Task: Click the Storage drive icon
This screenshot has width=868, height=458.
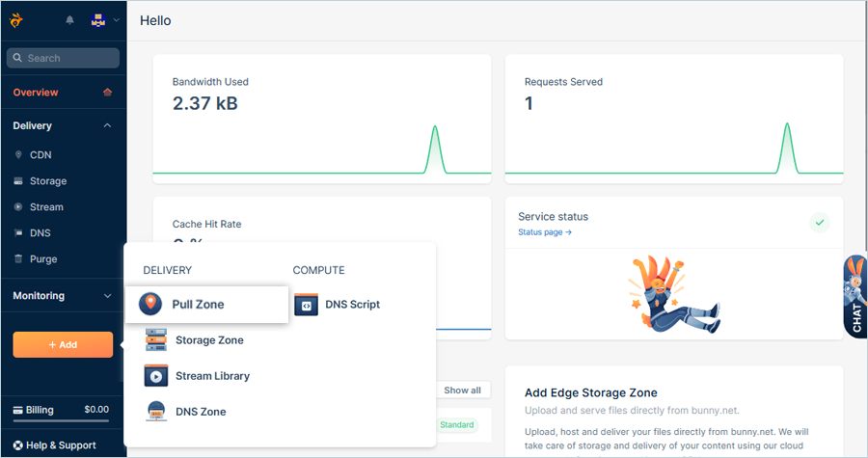Action: click(x=18, y=181)
